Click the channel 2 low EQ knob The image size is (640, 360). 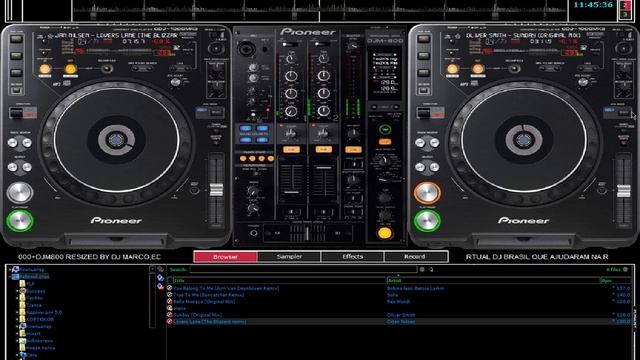point(323,111)
